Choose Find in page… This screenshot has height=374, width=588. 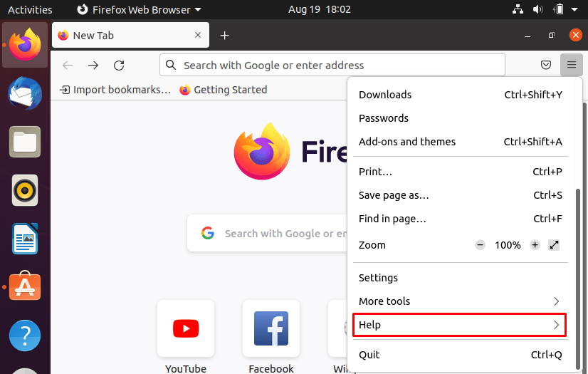coord(460,219)
